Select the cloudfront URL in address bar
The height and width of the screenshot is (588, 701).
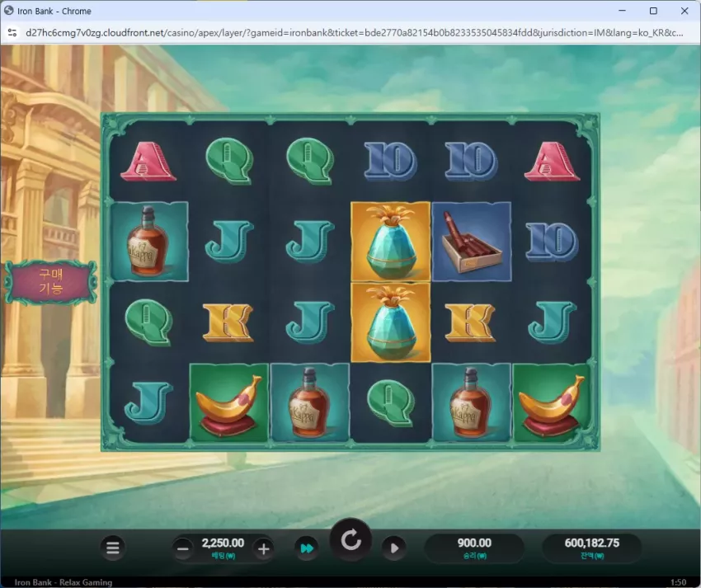[x=354, y=33]
